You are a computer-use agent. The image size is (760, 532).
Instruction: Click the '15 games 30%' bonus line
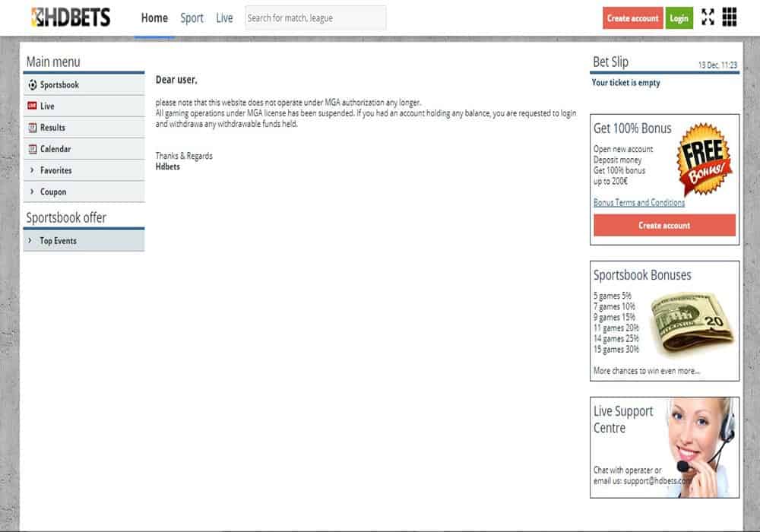[616, 350]
